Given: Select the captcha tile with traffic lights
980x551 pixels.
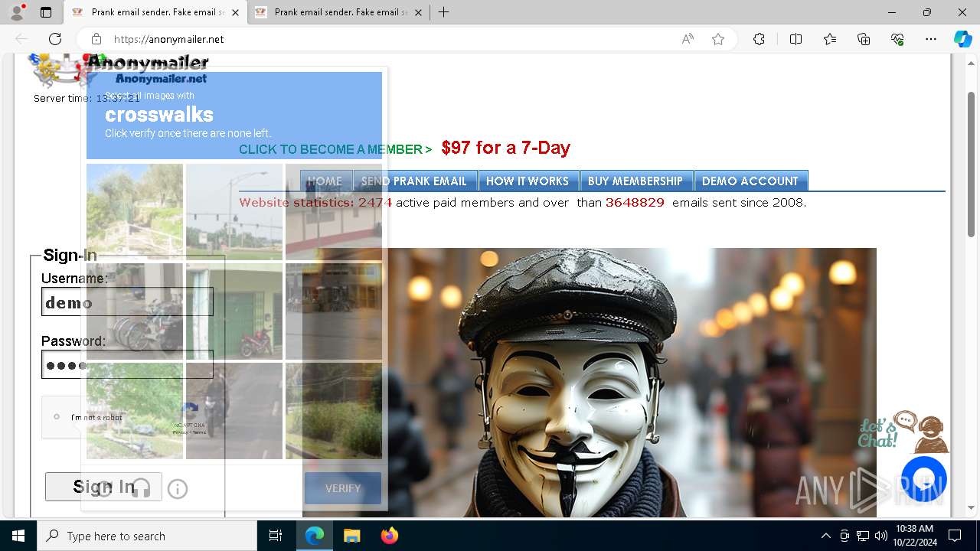Looking at the screenshot, I should pyautogui.click(x=234, y=212).
